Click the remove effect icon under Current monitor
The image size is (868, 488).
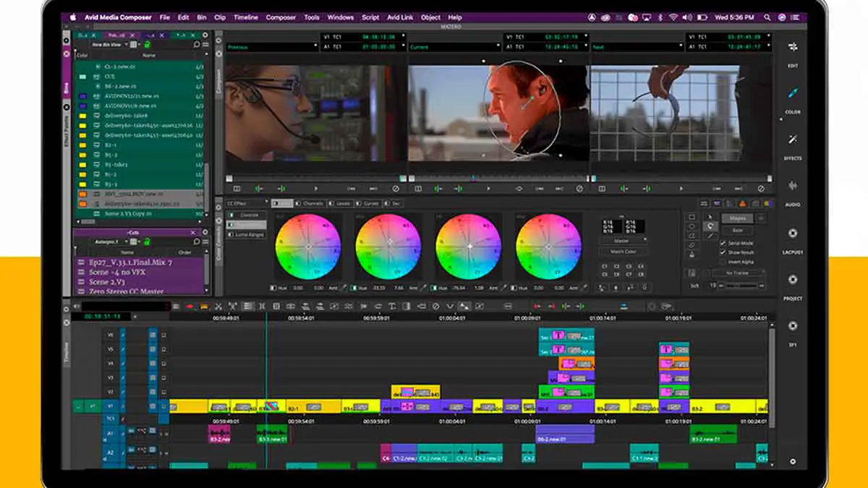pyautogui.click(x=579, y=189)
